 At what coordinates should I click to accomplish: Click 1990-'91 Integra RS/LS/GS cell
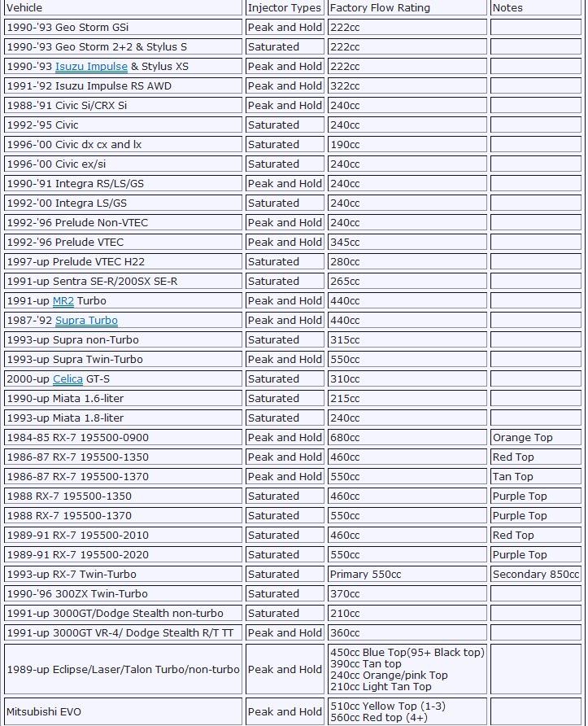(x=123, y=183)
